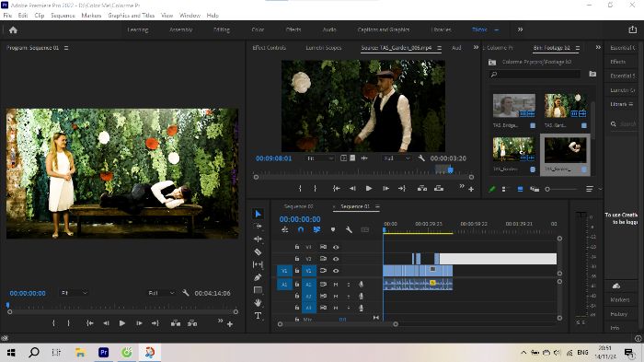This screenshot has width=644, height=362.
Task: Switch to Sequence 00 timeline tab
Action: [299, 206]
